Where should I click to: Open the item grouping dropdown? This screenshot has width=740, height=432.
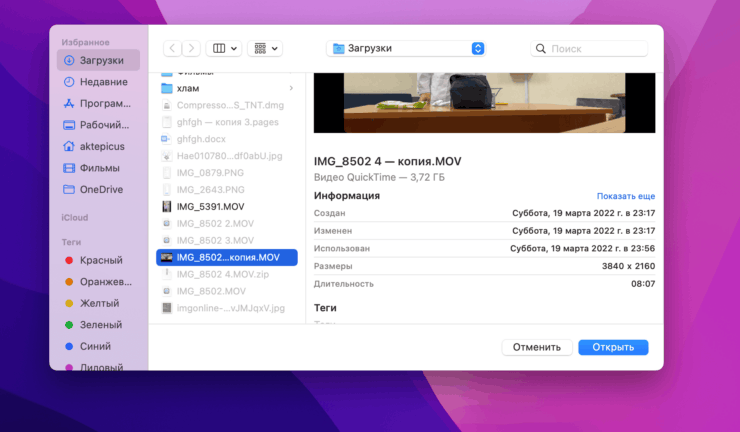265,48
